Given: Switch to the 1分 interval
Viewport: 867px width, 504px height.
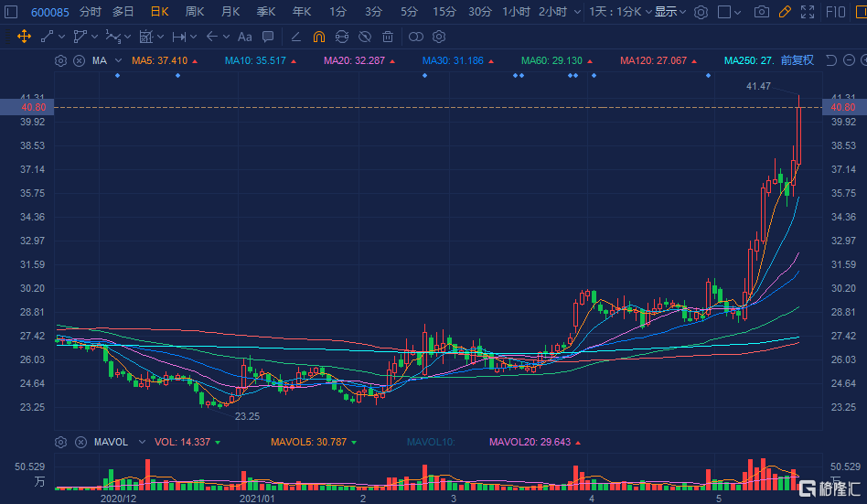Looking at the screenshot, I should point(337,12).
